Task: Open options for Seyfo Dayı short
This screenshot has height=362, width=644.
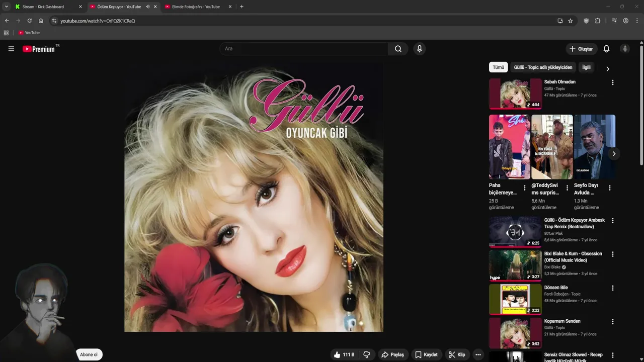Action: [x=609, y=188]
